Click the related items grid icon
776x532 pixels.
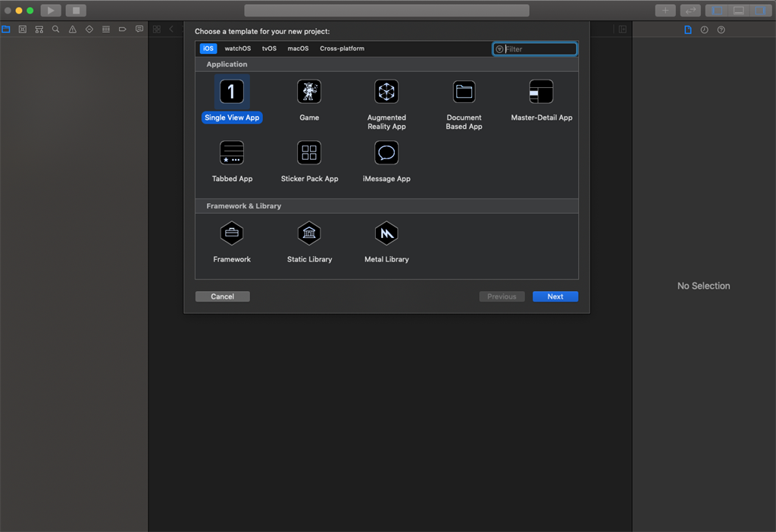(x=156, y=30)
